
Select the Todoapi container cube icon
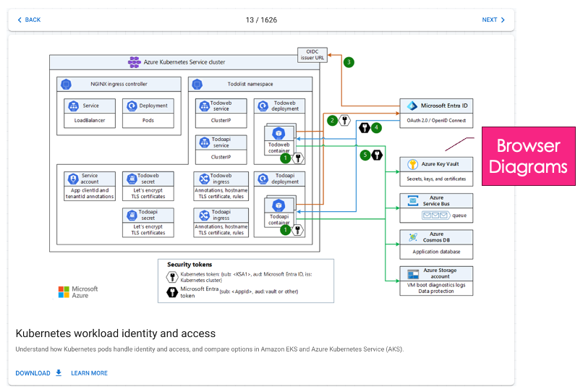278,205
